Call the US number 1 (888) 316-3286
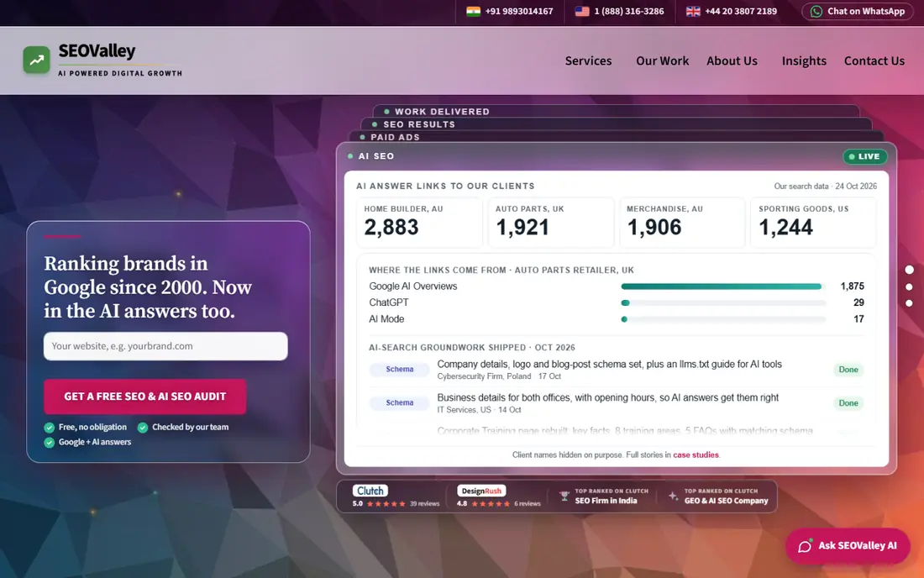The width and height of the screenshot is (924, 578). point(629,11)
